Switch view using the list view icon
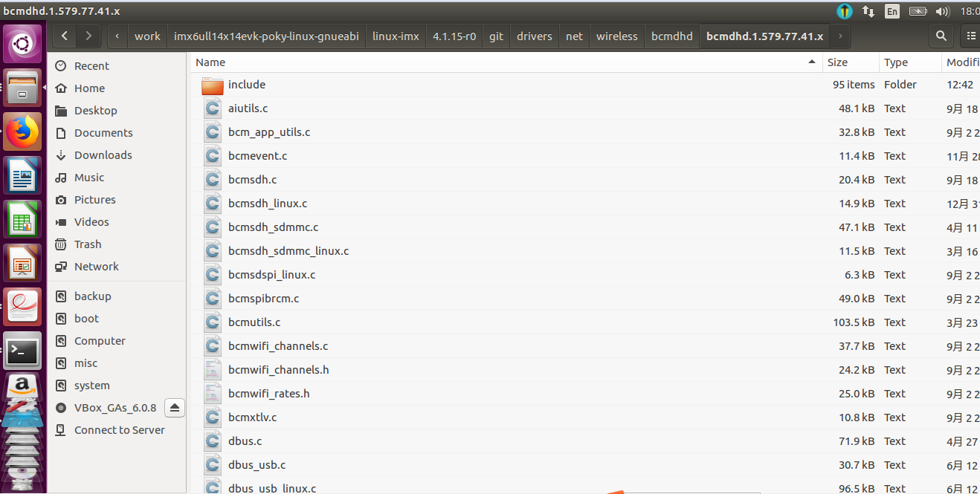980x494 pixels. point(971,36)
